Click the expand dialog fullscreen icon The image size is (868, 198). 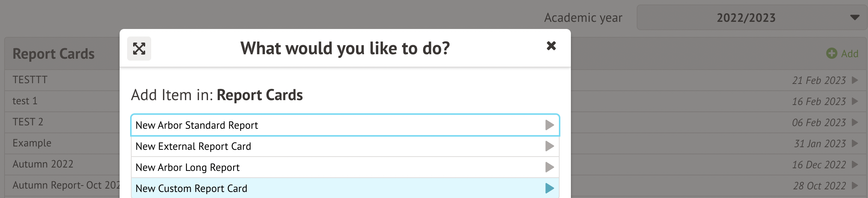[x=139, y=49]
